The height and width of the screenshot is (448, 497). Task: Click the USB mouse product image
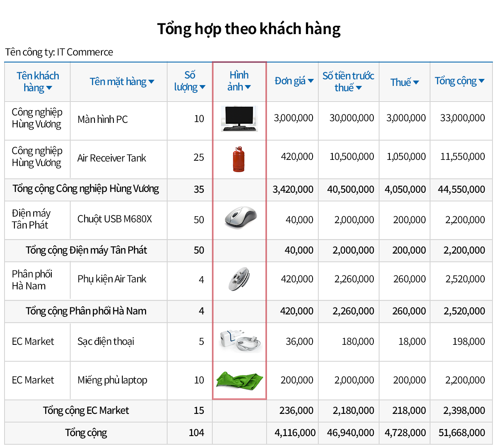coord(240,218)
